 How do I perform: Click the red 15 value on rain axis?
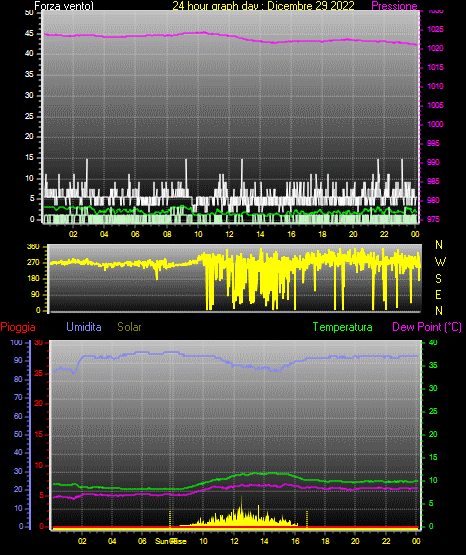(x=39, y=434)
